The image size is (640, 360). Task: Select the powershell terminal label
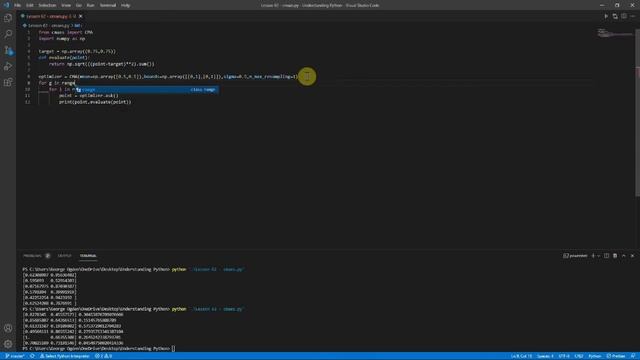click(x=575, y=256)
